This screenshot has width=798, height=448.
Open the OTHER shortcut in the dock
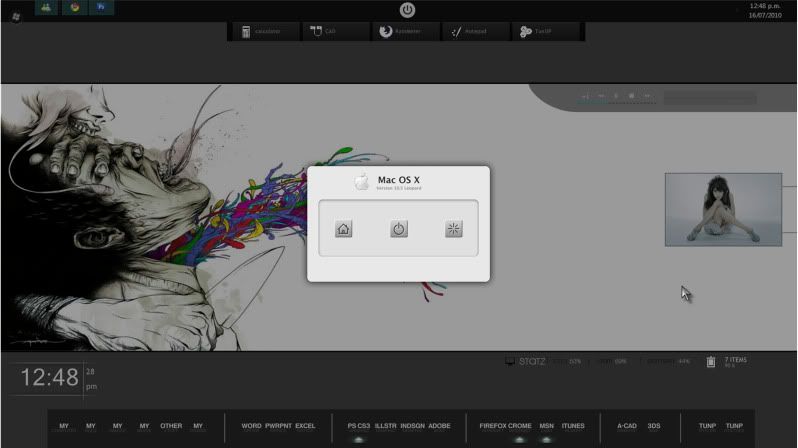pos(171,426)
